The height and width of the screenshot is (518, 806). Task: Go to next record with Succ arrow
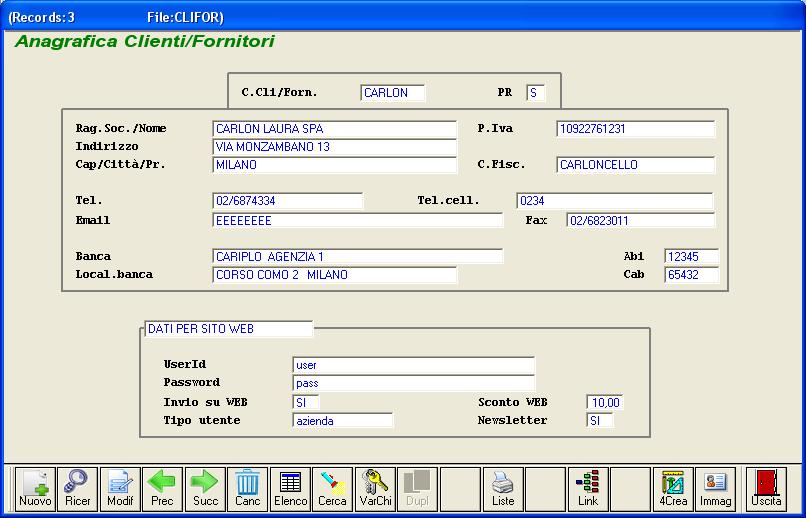point(205,488)
